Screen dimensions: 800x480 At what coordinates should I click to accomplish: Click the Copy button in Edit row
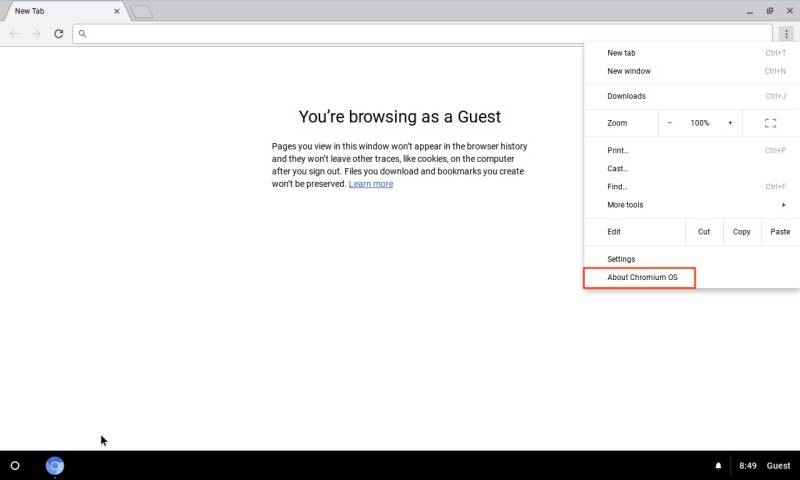coord(741,232)
